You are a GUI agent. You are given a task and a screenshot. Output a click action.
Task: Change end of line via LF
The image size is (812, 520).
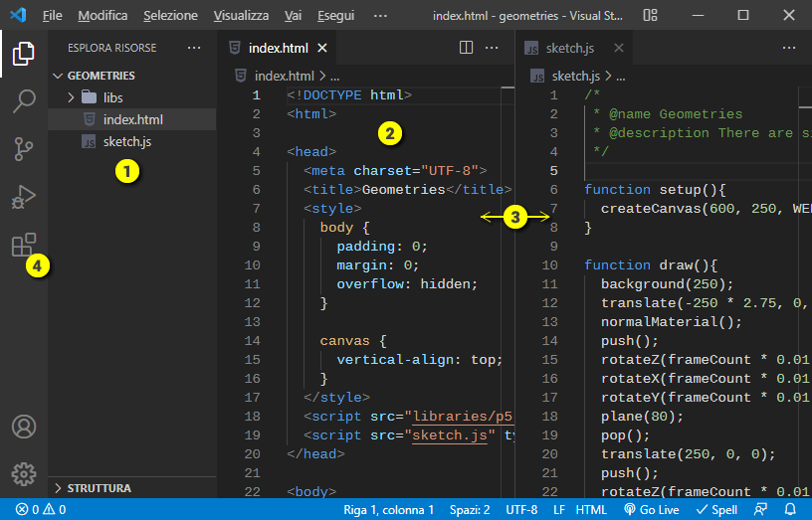point(559,510)
